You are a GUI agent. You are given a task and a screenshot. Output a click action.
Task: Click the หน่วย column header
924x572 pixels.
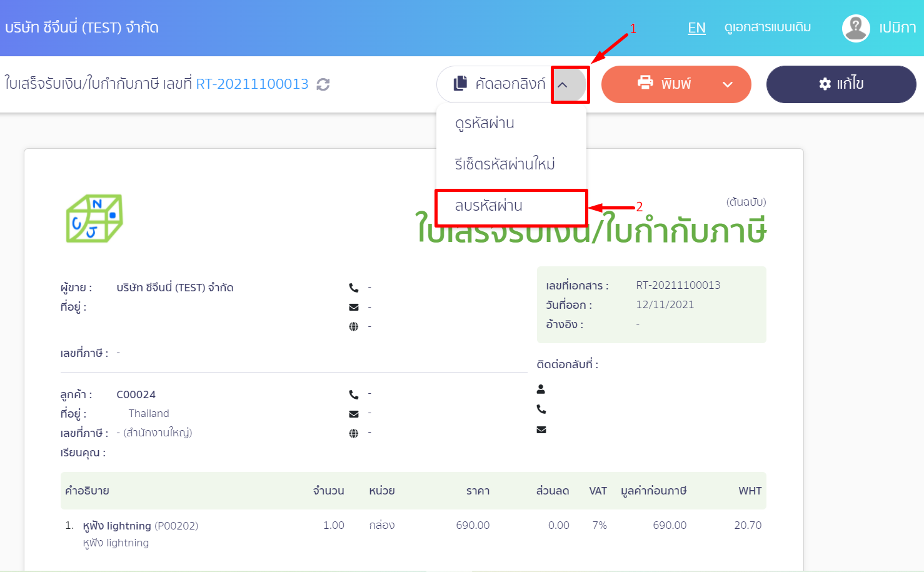pyautogui.click(x=382, y=491)
